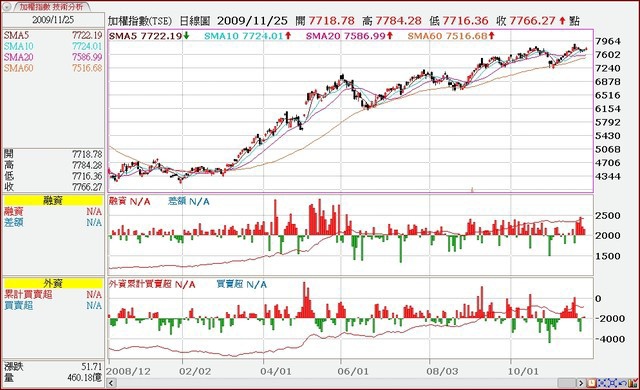This screenshot has height=390, width=640.
Task: Click the SMA5 row in the left panel
Action: (53, 35)
